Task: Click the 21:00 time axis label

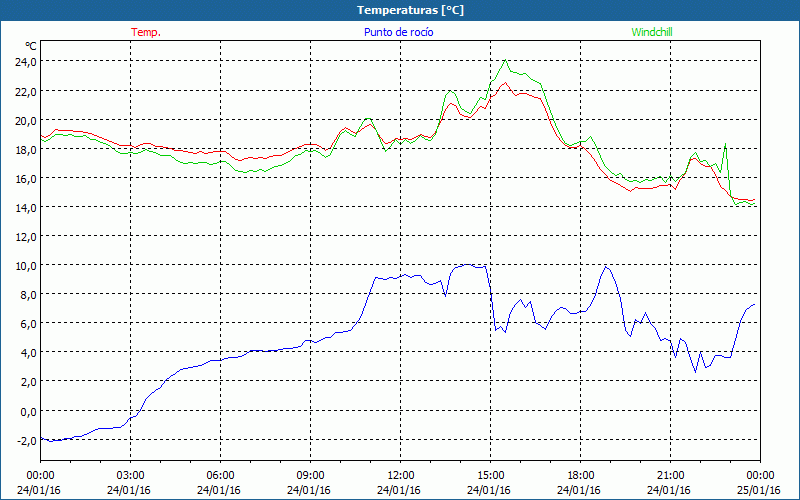Action: coord(670,476)
